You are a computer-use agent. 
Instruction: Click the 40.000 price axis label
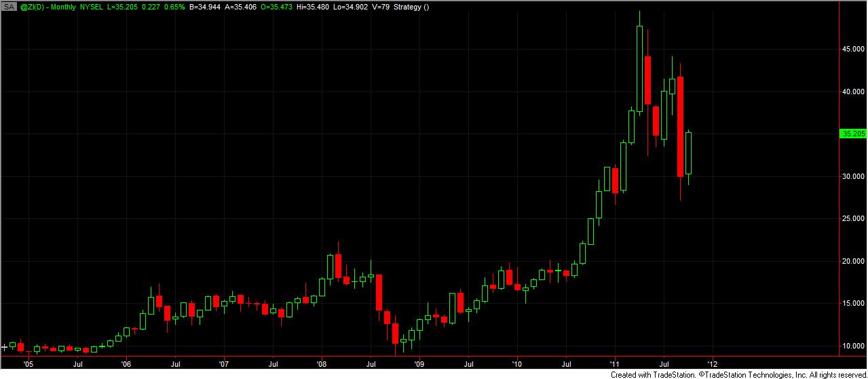click(x=853, y=92)
